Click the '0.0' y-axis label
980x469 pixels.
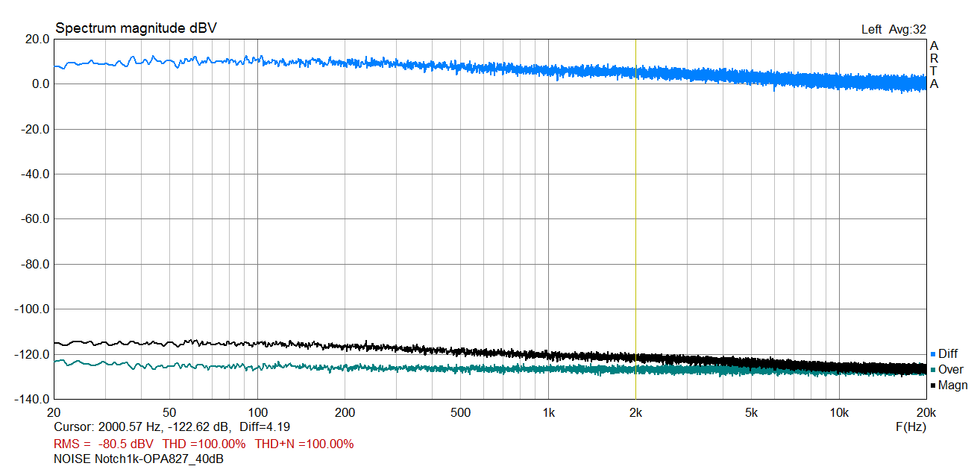pyautogui.click(x=40, y=84)
